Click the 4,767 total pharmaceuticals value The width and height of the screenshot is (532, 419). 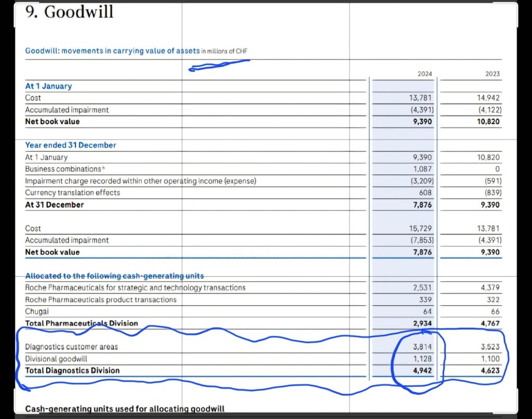(490, 323)
